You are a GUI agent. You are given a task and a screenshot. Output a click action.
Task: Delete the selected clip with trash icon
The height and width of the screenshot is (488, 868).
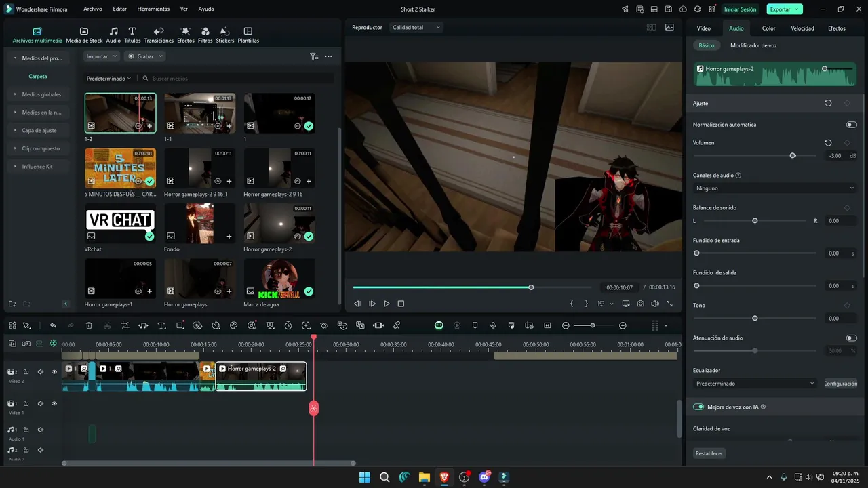[89, 326]
